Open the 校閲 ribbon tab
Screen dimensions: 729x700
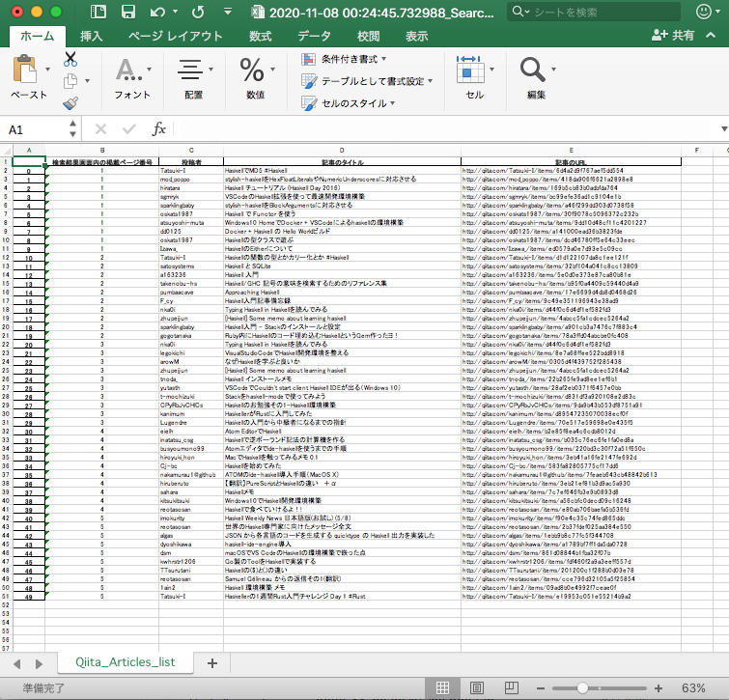click(x=368, y=36)
